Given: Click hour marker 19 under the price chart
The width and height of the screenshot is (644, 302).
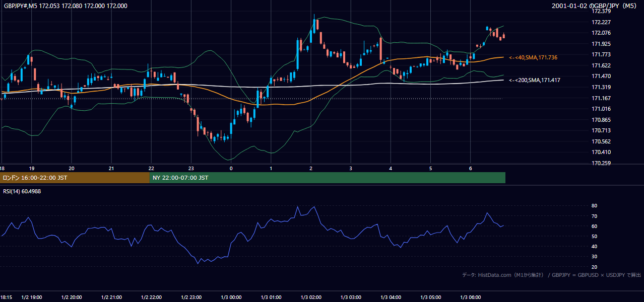Looking at the screenshot, I should 31,169.
